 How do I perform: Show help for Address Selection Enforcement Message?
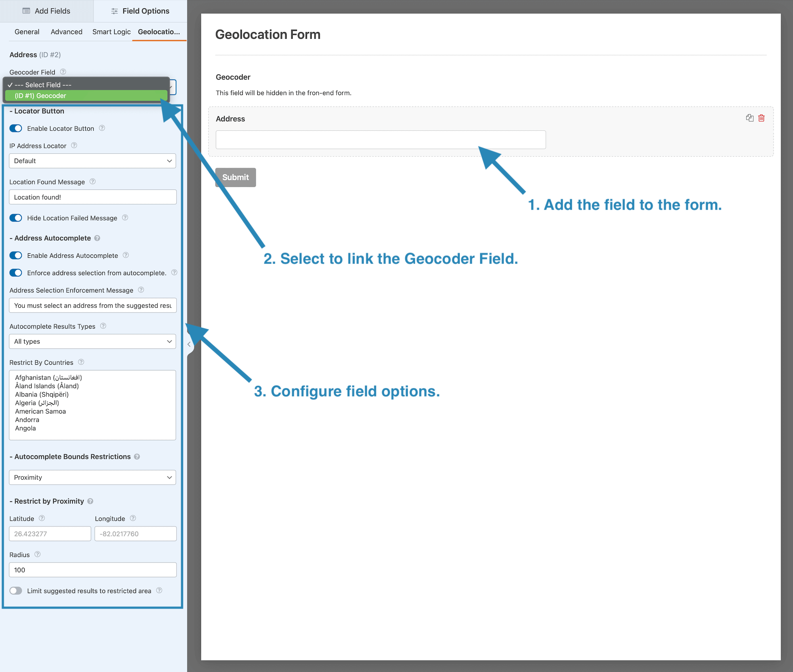(x=141, y=290)
